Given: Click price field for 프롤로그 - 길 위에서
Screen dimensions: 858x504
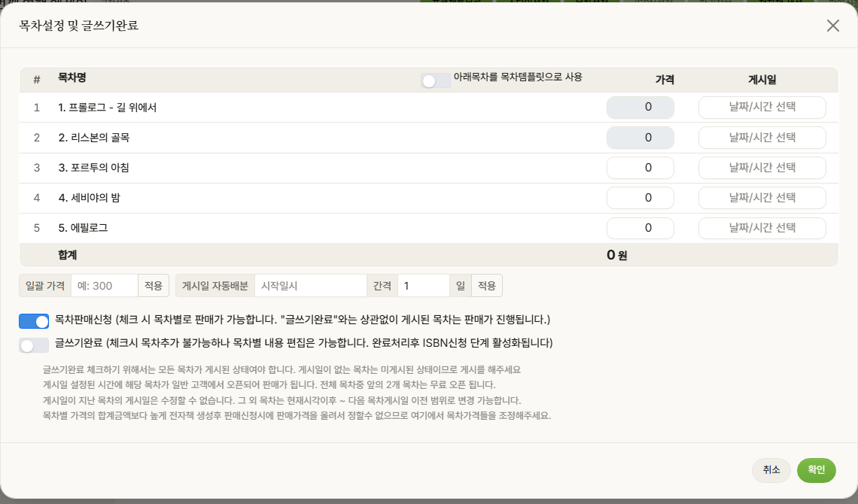Looking at the screenshot, I should 640,108.
